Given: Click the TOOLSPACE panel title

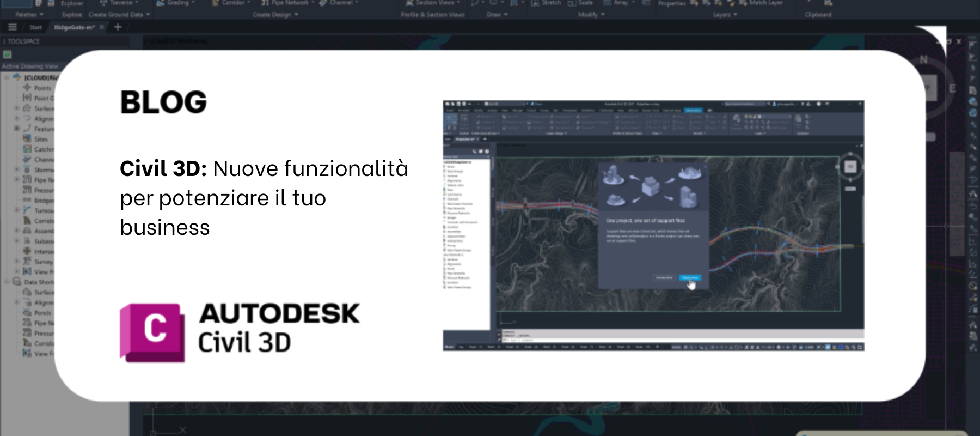Looking at the screenshot, I should coord(24,41).
